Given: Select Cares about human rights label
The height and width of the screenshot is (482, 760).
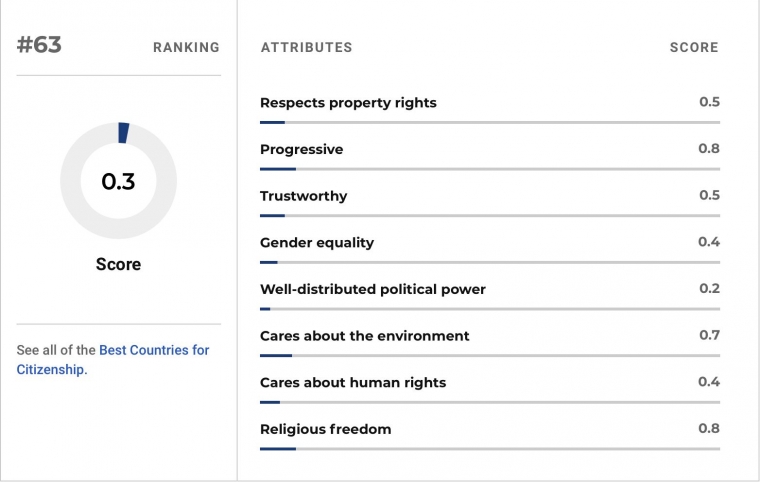Looking at the screenshot, I should (x=353, y=383).
